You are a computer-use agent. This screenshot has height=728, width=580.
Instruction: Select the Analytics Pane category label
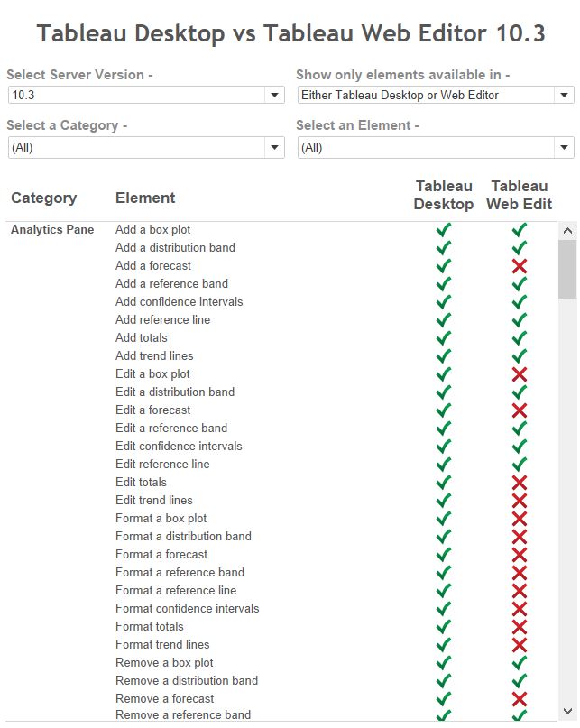[52, 229]
